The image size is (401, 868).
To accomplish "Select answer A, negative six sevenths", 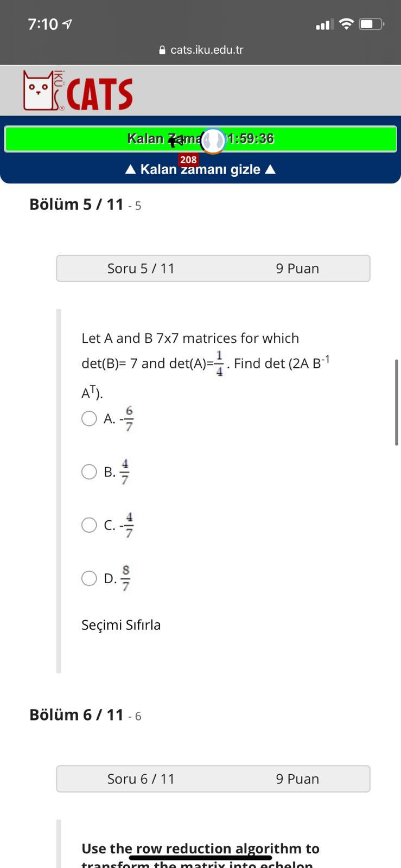I will point(89,418).
